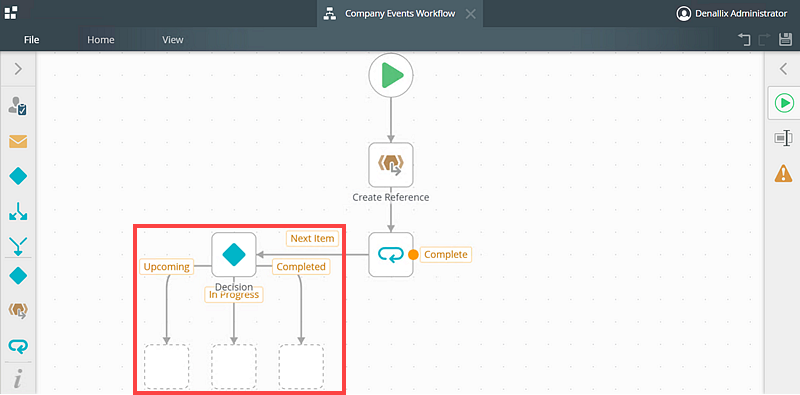The width and height of the screenshot is (800, 395).
Task: Select the Loop toolbox icon in sidebar
Action: [18, 346]
